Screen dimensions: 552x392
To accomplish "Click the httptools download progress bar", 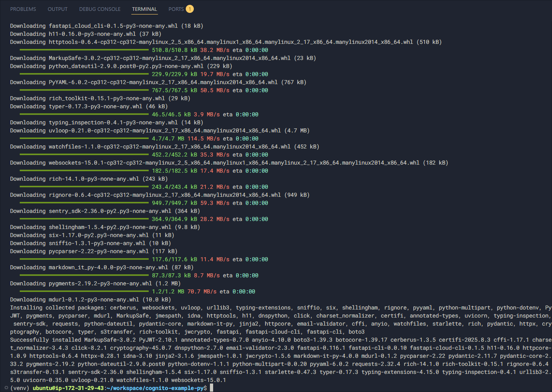I will (x=84, y=50).
